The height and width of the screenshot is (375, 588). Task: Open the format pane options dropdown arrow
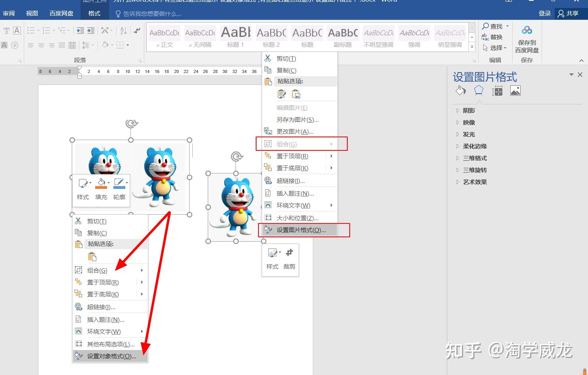(571, 75)
